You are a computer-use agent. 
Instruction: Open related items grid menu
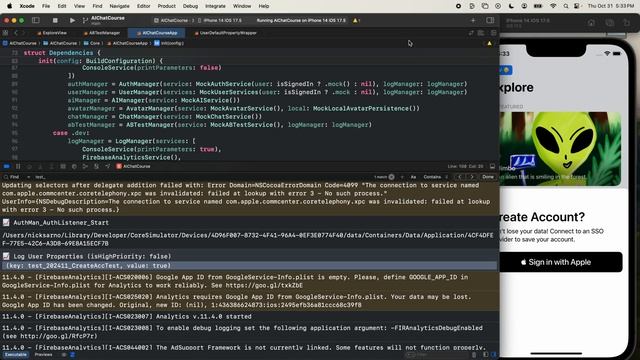[x=5, y=33]
